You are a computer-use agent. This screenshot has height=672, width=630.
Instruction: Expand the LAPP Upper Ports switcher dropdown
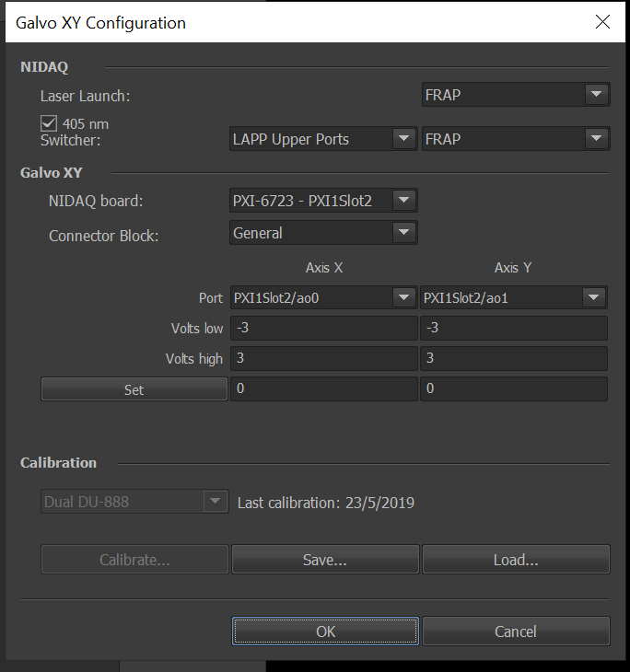322,139
